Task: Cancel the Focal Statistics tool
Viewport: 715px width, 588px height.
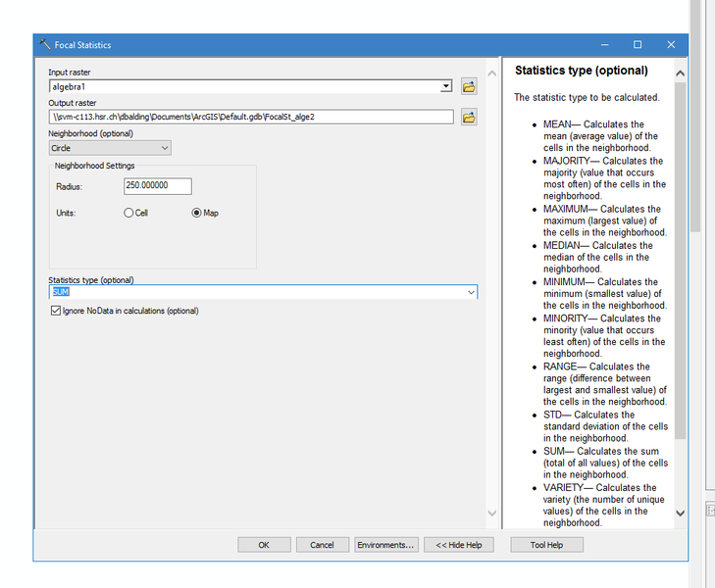Action: pos(322,545)
